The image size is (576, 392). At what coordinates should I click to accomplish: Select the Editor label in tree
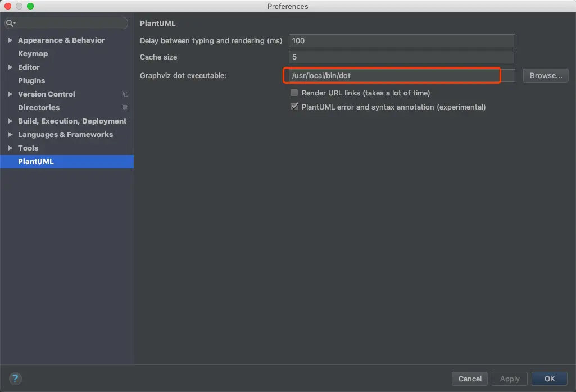point(29,67)
